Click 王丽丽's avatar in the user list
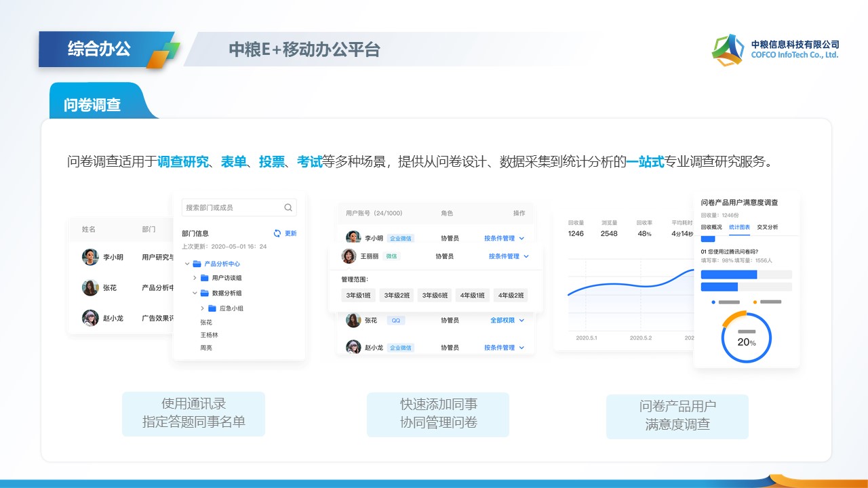 point(349,256)
